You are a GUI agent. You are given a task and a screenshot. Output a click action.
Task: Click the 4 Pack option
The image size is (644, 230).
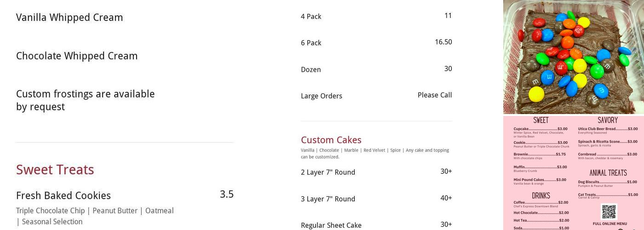[x=311, y=17]
